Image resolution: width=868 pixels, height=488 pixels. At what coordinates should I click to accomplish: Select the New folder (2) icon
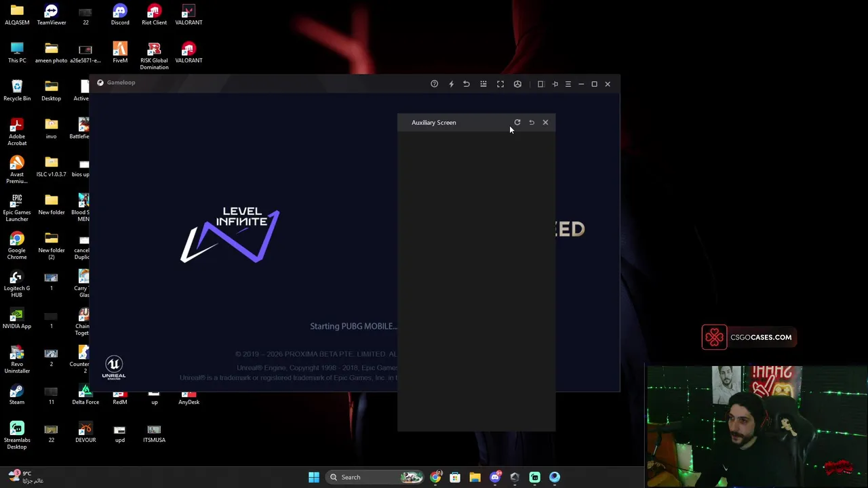click(x=52, y=246)
